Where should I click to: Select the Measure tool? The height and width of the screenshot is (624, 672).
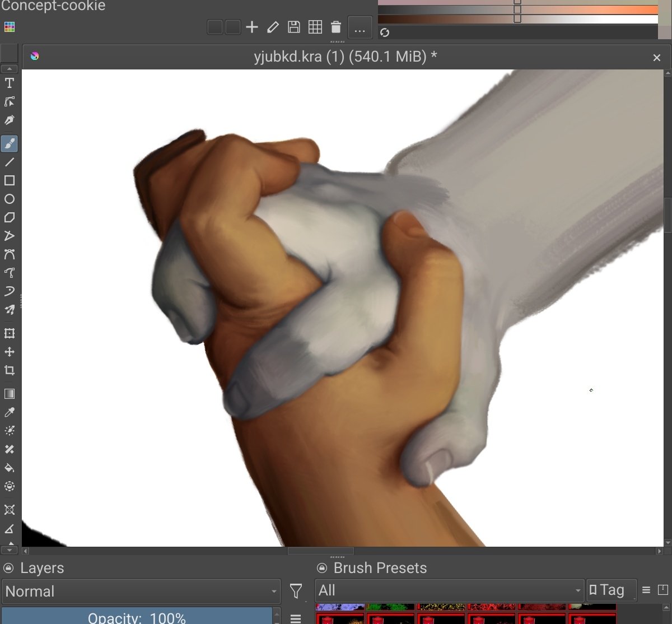pyautogui.click(x=10, y=528)
